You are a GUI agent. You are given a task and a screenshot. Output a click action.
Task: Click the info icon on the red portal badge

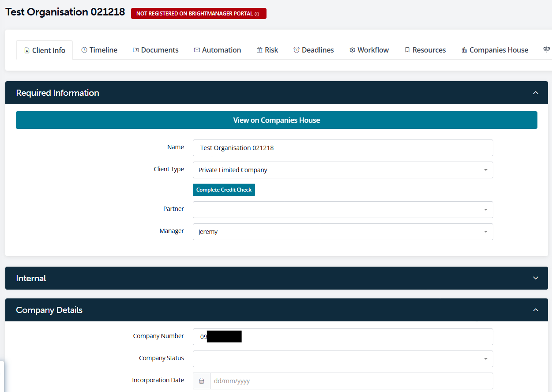click(x=257, y=14)
